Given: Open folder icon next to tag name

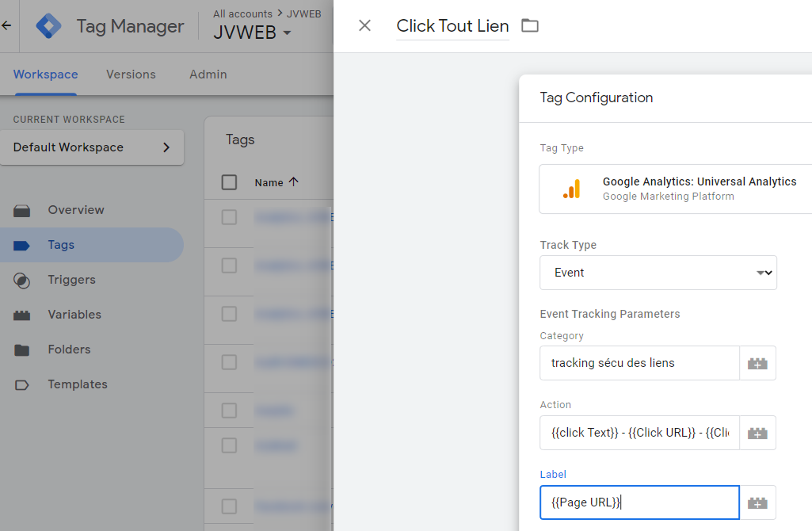Looking at the screenshot, I should click(x=530, y=25).
